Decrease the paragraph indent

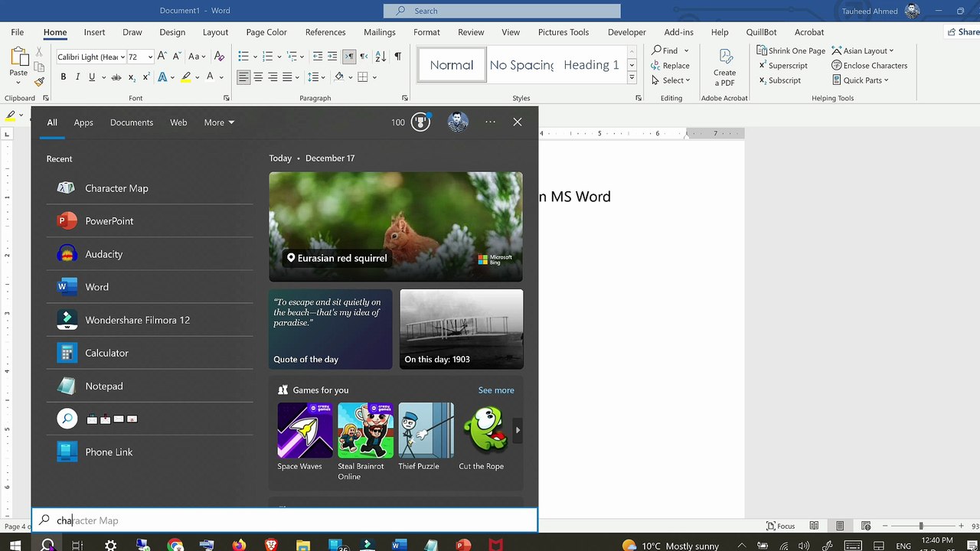tap(316, 57)
